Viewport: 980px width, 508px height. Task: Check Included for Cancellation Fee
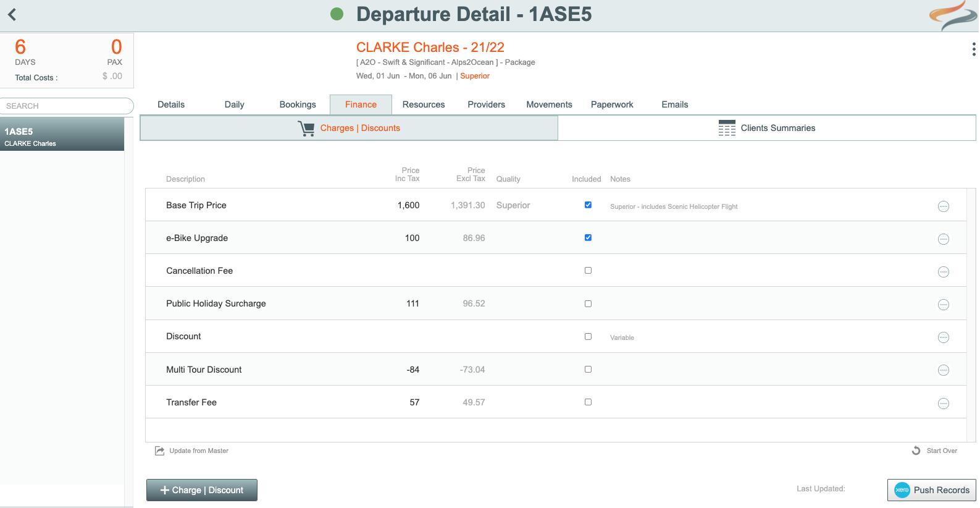(588, 271)
